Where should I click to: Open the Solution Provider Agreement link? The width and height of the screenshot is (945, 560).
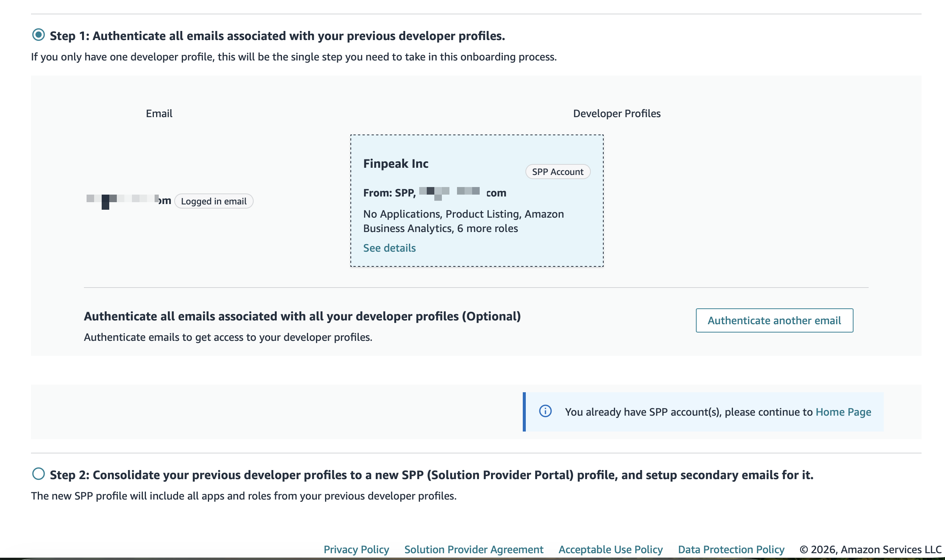pyautogui.click(x=474, y=549)
